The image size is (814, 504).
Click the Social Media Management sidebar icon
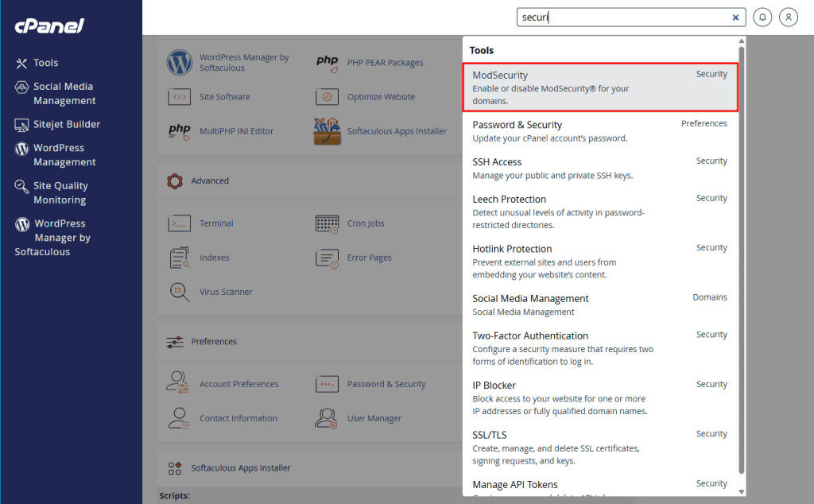(21, 87)
